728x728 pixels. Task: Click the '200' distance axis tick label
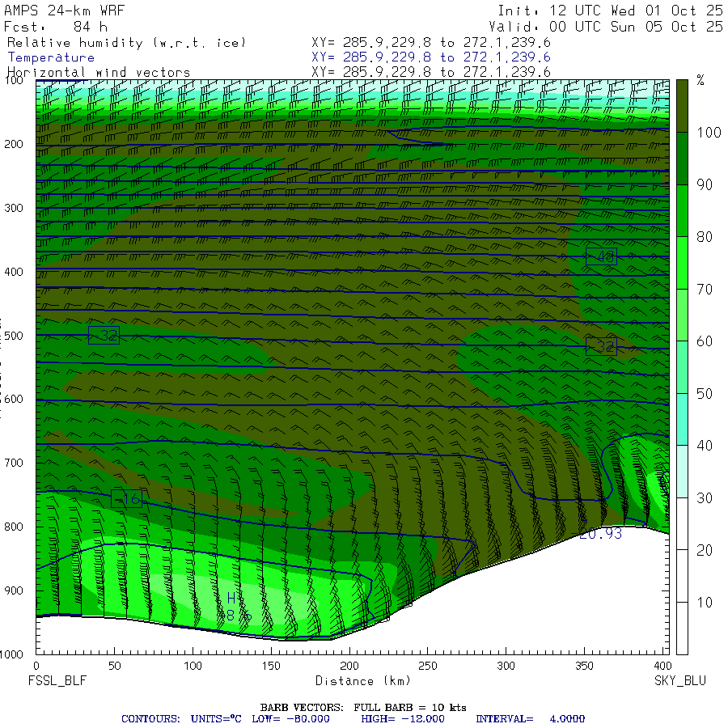pyautogui.click(x=349, y=666)
